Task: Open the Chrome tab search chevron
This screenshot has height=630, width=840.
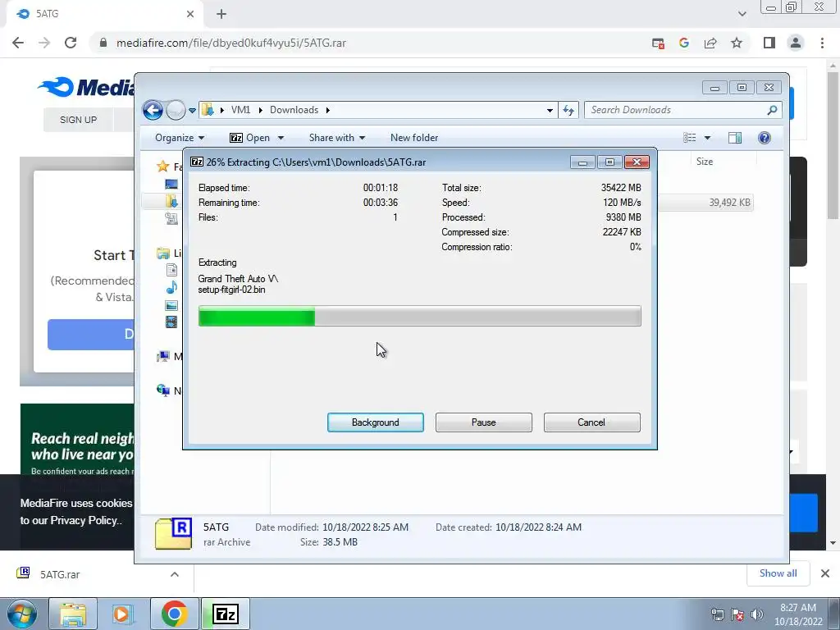Action: coord(742,14)
